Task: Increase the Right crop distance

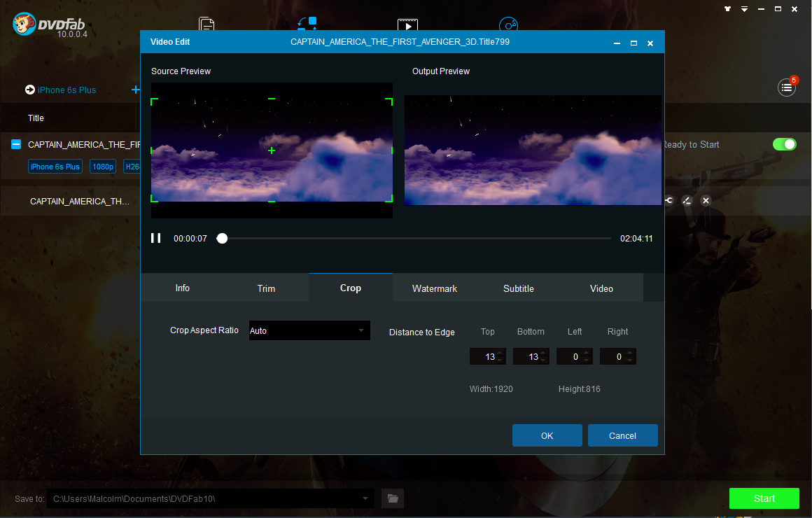Action: click(x=630, y=353)
